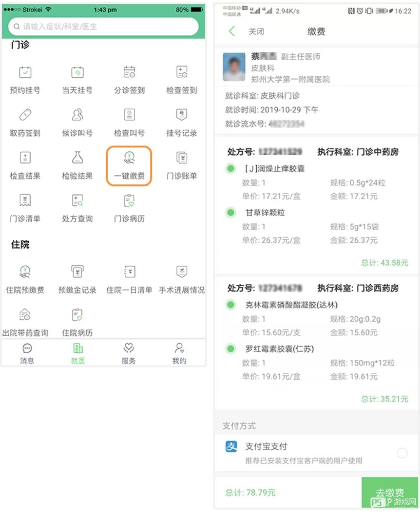This screenshot has height=515, width=420.
Task: Open the 手术进展情况 surgery progress icon
Action: [182, 272]
